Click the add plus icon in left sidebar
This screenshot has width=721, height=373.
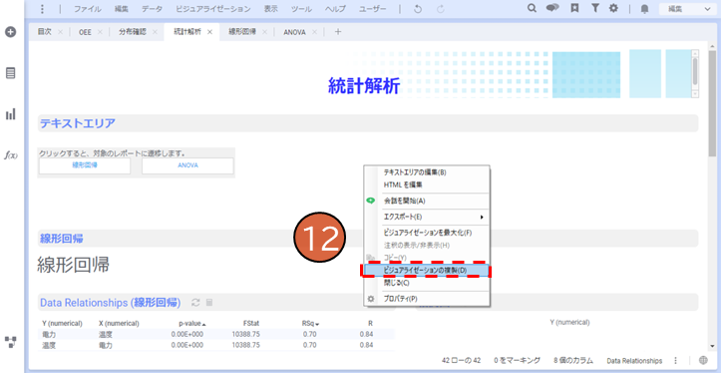(11, 32)
